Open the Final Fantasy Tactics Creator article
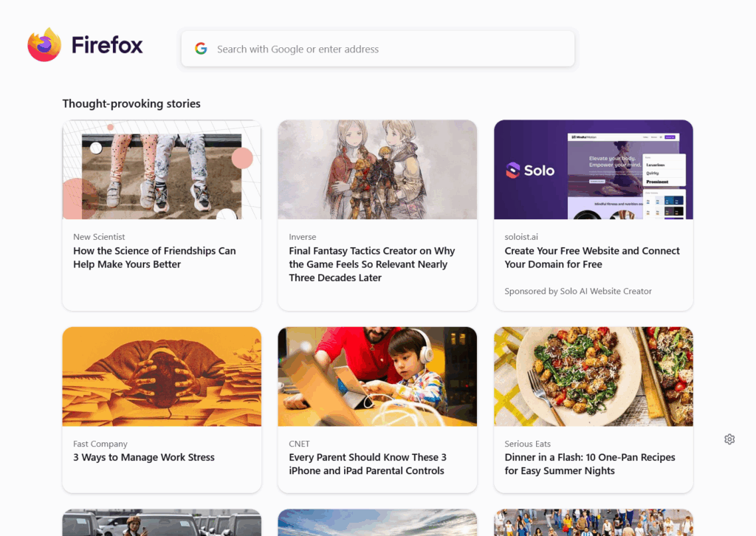The image size is (756, 536). point(372,264)
